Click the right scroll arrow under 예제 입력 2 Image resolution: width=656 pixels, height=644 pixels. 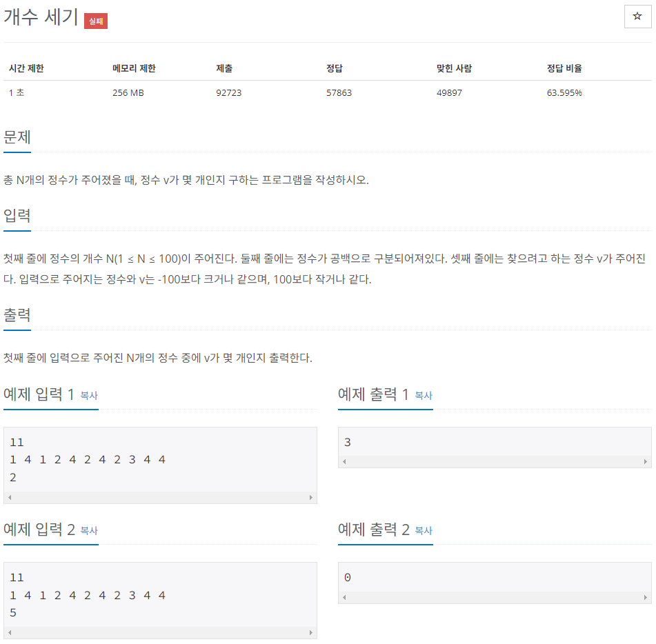(311, 632)
